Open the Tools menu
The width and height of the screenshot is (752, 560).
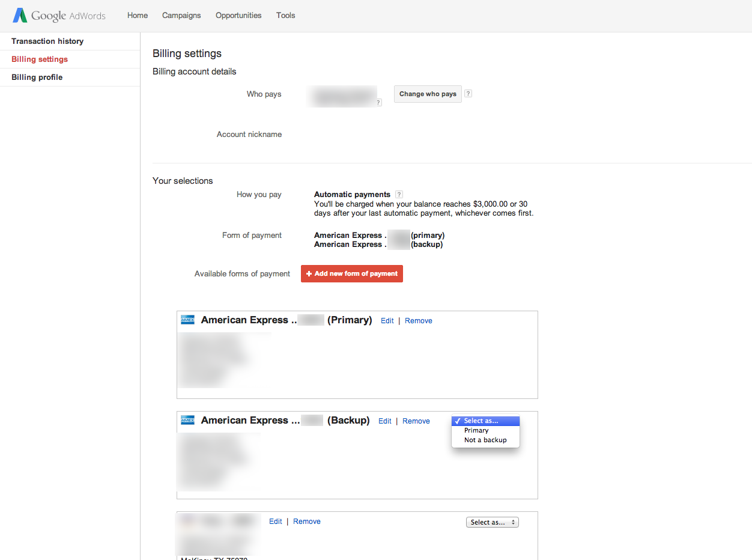tap(286, 16)
